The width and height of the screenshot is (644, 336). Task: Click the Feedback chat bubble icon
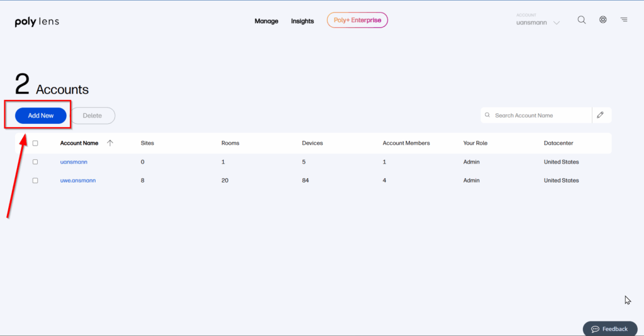tap(595, 329)
